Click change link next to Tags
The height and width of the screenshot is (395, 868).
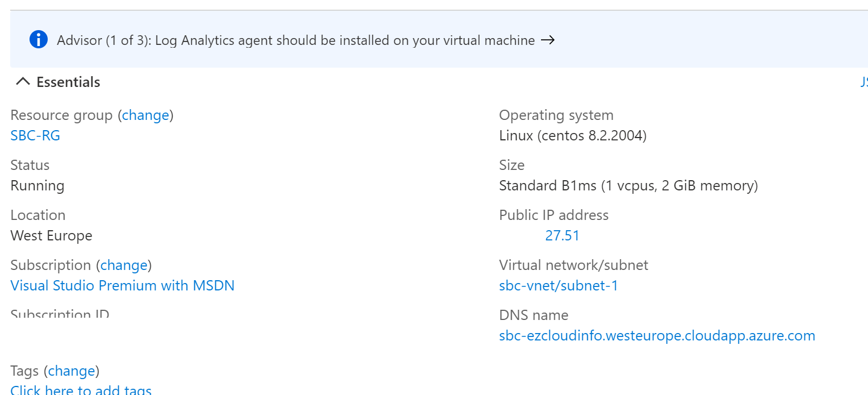(72, 371)
